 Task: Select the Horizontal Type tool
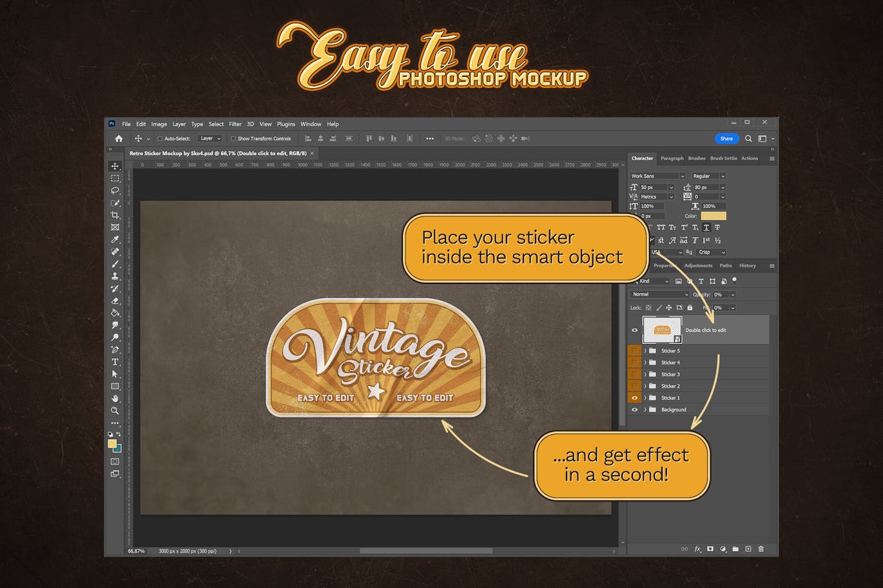click(115, 362)
